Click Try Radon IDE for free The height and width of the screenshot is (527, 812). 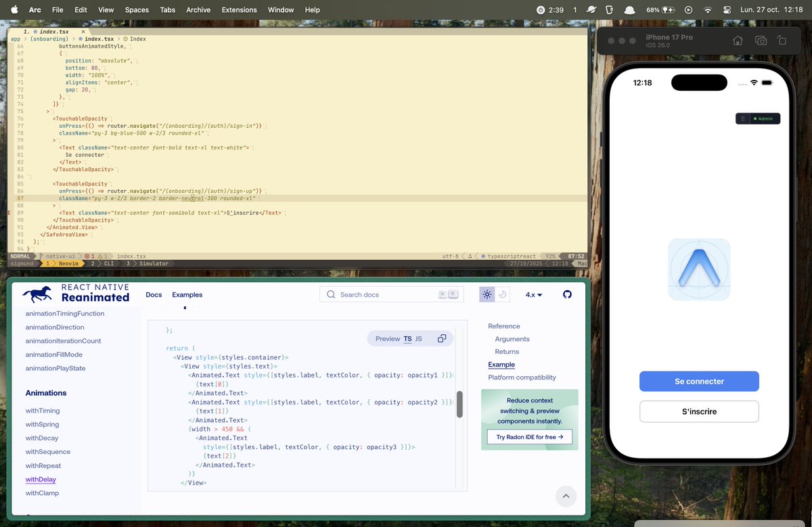530,437
